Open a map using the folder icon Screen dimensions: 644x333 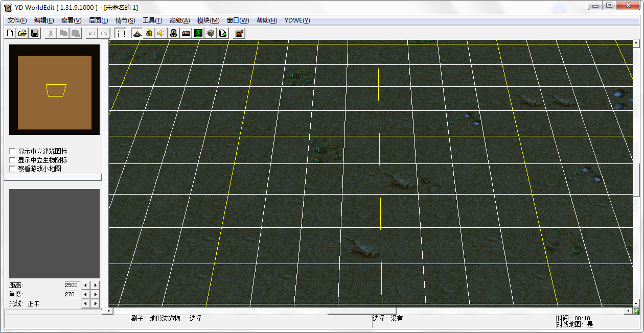(22, 33)
